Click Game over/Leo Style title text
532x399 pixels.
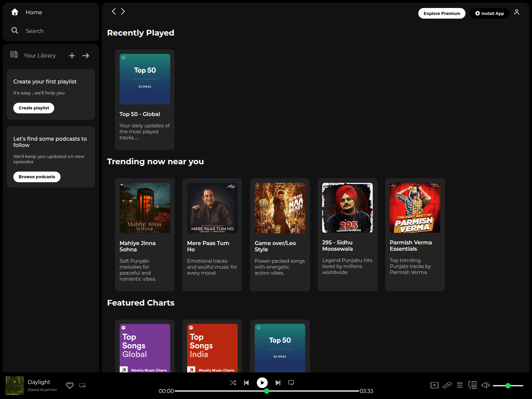(x=275, y=246)
